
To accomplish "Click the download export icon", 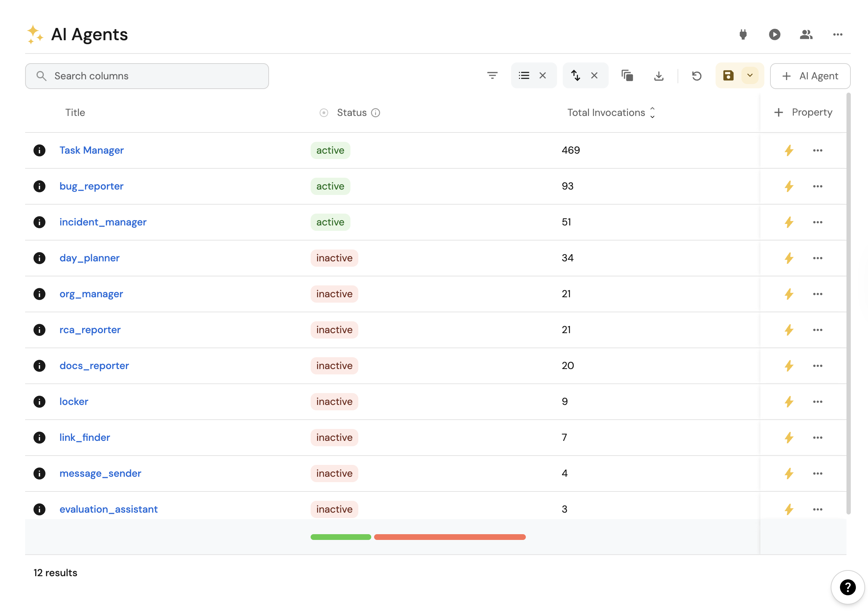I will click(x=659, y=76).
